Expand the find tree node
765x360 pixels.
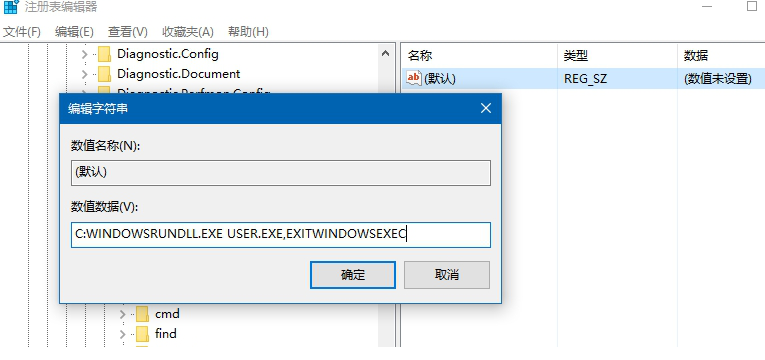(123, 334)
